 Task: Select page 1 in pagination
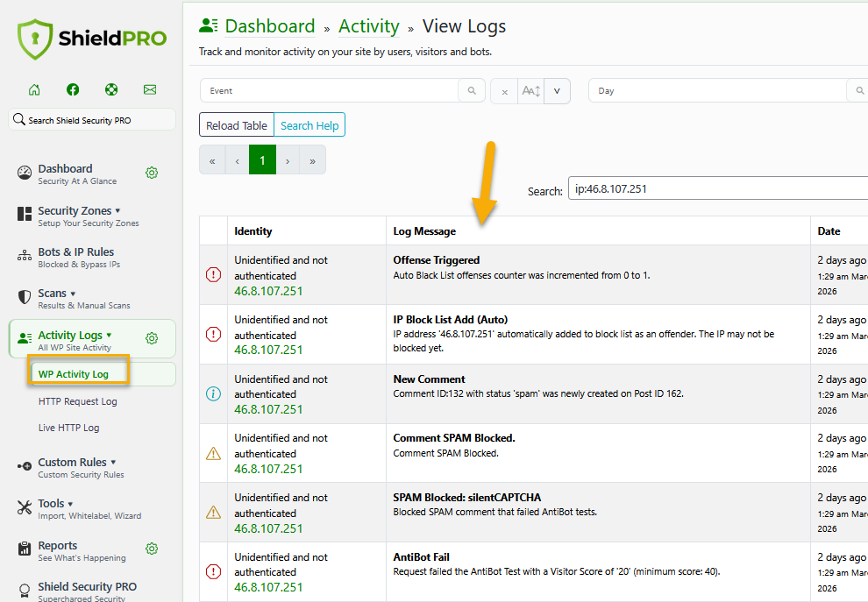pos(262,160)
